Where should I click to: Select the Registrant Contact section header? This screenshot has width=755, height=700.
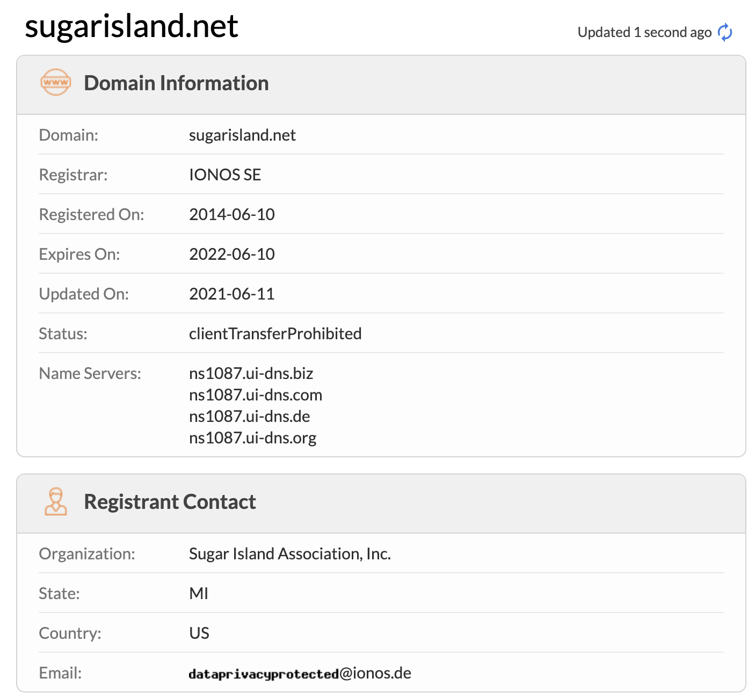coord(170,502)
